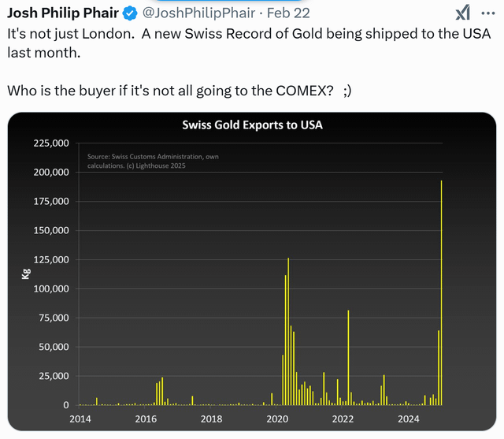Open Josh Philip Phair's profile name
504x439 pixels.
(63, 13)
